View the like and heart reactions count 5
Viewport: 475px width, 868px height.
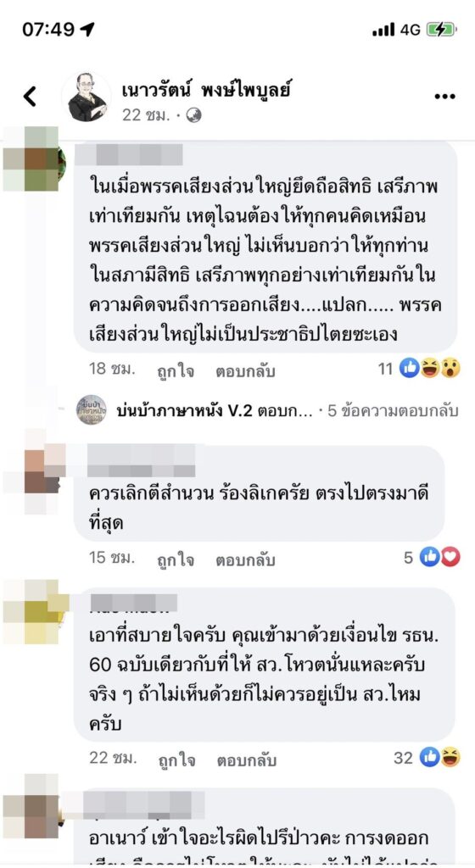(x=432, y=558)
